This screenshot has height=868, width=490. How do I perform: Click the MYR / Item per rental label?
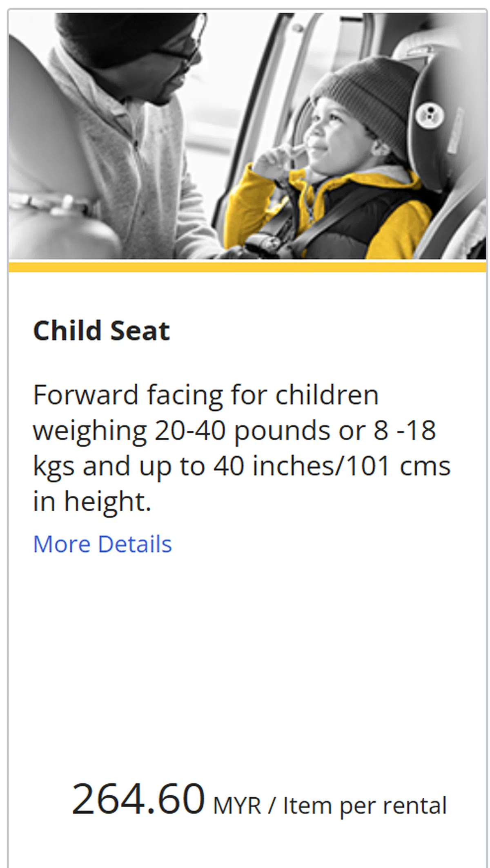[x=330, y=805]
